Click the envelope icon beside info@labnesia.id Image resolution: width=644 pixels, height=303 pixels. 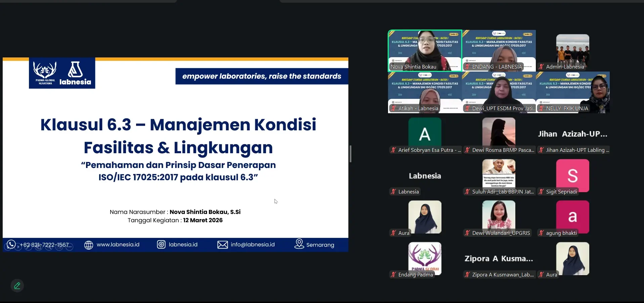222,245
